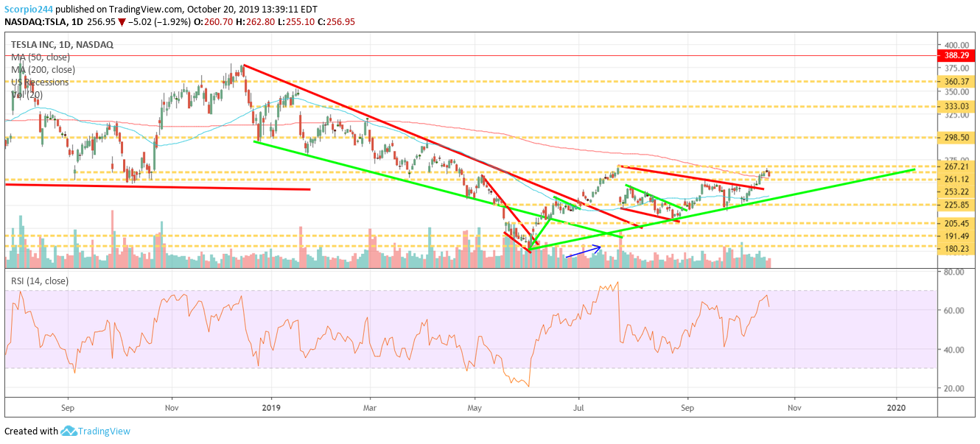Select the MA (200, close) indicator label
The height and width of the screenshot is (444, 980).
click(43, 70)
